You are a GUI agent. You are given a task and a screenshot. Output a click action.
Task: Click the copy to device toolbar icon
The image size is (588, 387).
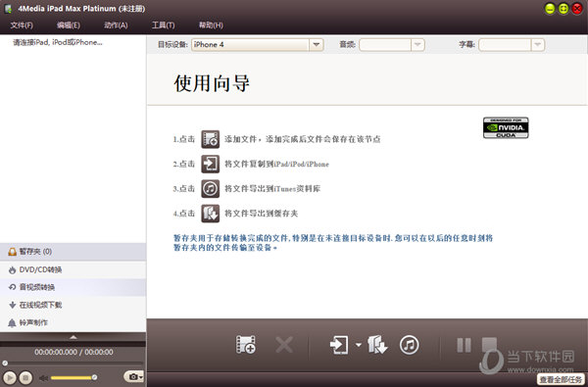[x=339, y=345]
